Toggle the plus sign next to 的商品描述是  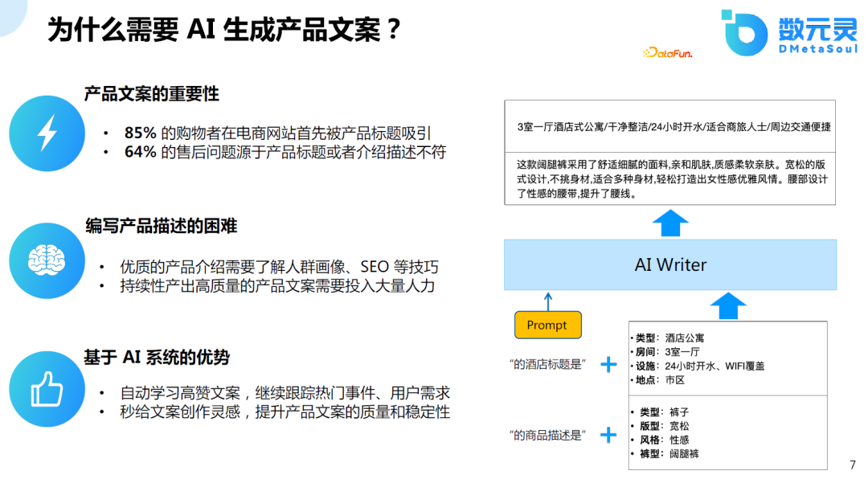[609, 435]
